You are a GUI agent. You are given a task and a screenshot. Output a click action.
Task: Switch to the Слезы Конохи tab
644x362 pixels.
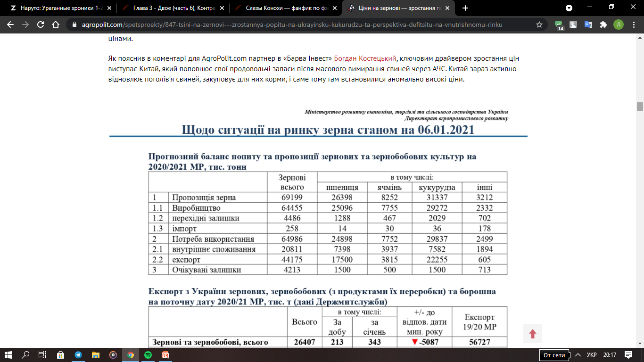click(x=286, y=8)
